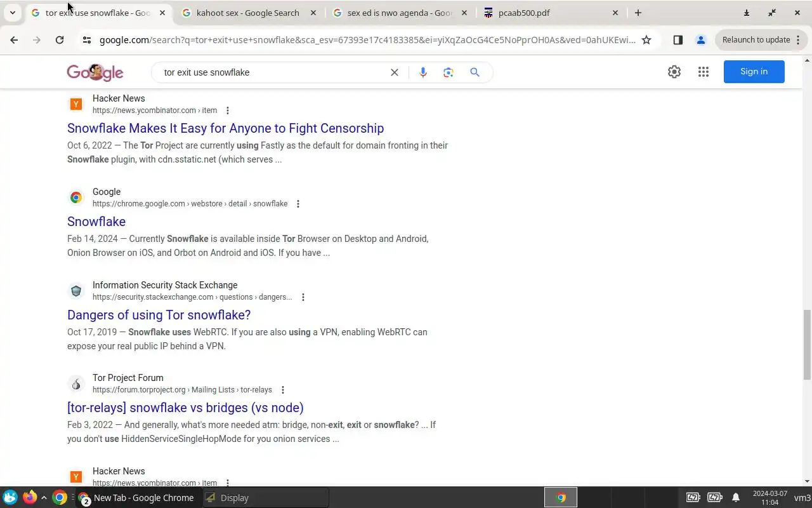The width and height of the screenshot is (812, 508).
Task: Clear the Google search box text
Action: point(394,72)
